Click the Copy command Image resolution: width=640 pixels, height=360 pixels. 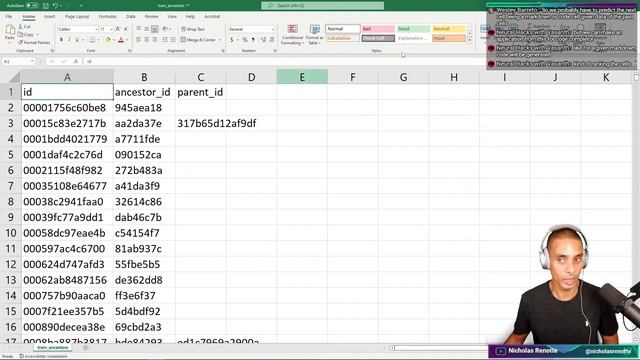pos(26,35)
